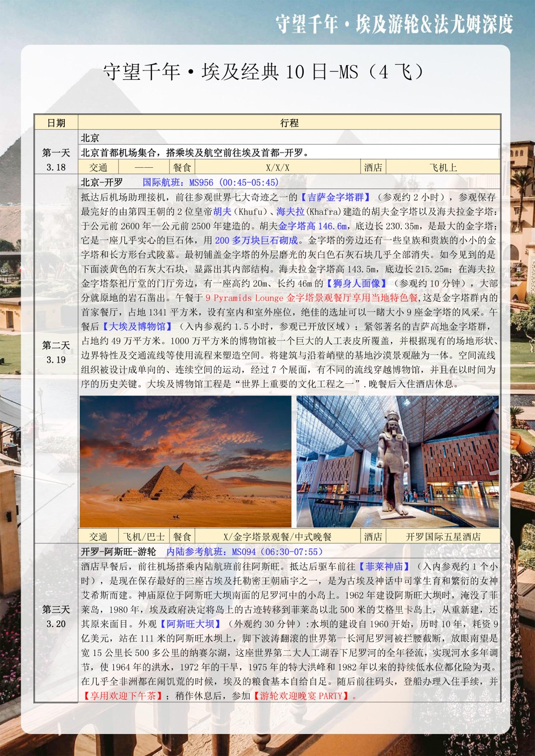
Task: Click the 【菲莱神庙】 blue link
Action: tap(384, 566)
